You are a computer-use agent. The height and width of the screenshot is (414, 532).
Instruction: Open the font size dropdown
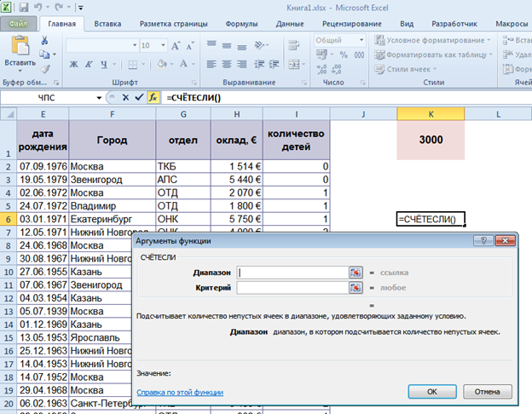point(163,45)
